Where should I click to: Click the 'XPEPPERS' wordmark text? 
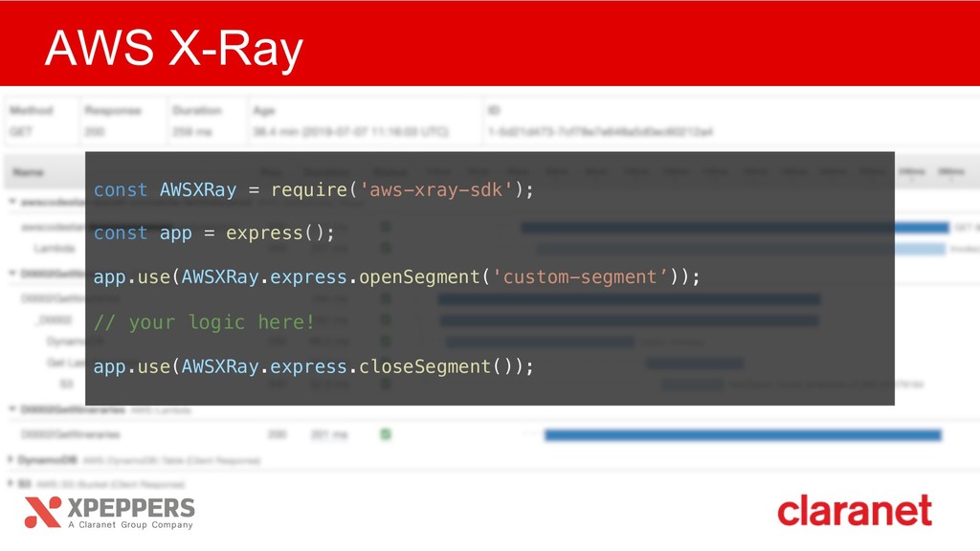tap(130, 508)
